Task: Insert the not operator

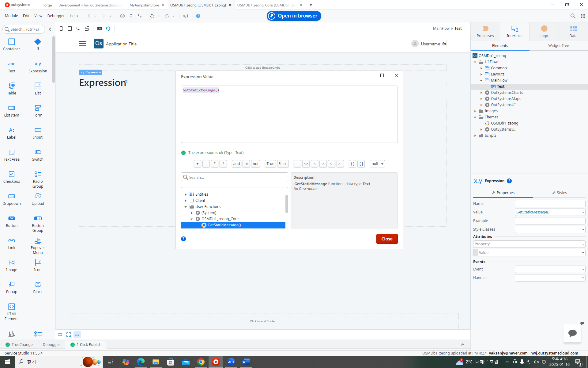Action: click(x=255, y=164)
